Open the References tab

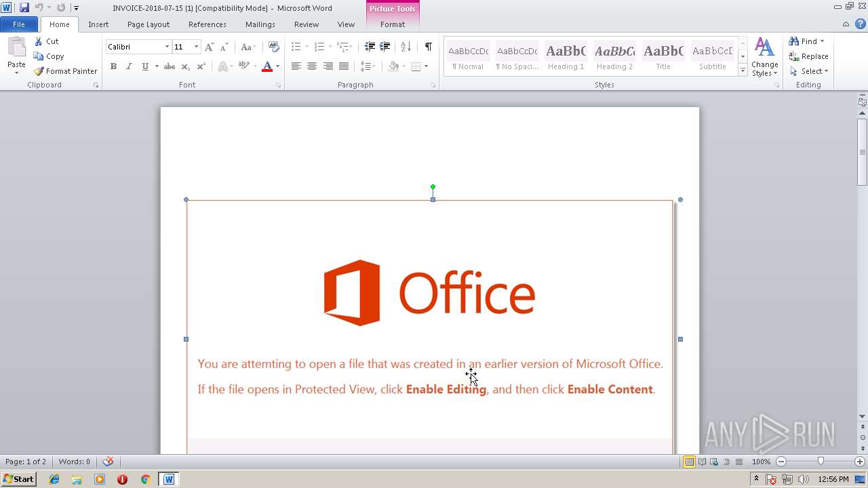[x=208, y=24]
